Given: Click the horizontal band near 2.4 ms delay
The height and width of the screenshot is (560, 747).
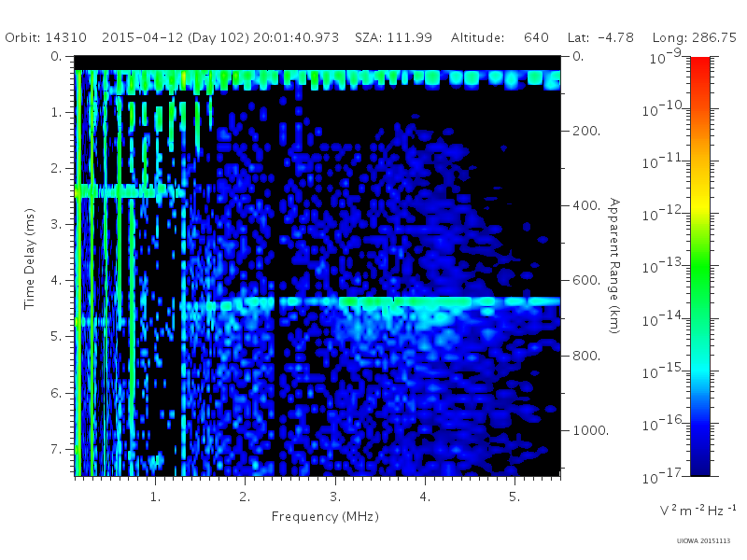Looking at the screenshot, I should pyautogui.click(x=130, y=191).
